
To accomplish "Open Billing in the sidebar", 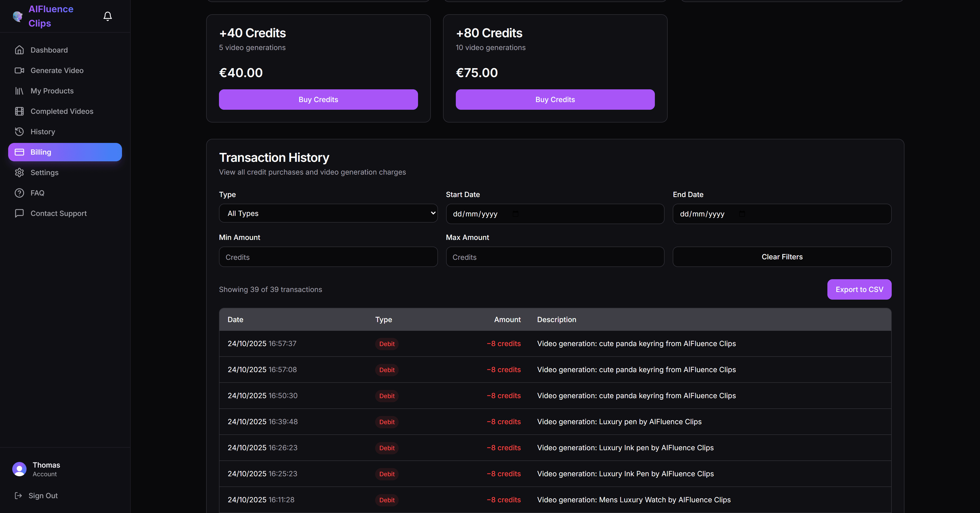I will [x=65, y=152].
